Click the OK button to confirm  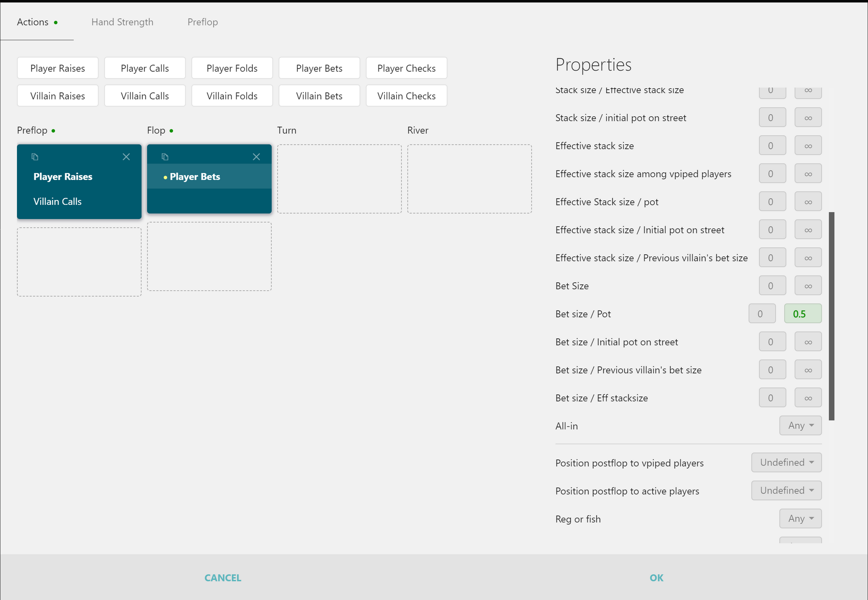(x=656, y=577)
